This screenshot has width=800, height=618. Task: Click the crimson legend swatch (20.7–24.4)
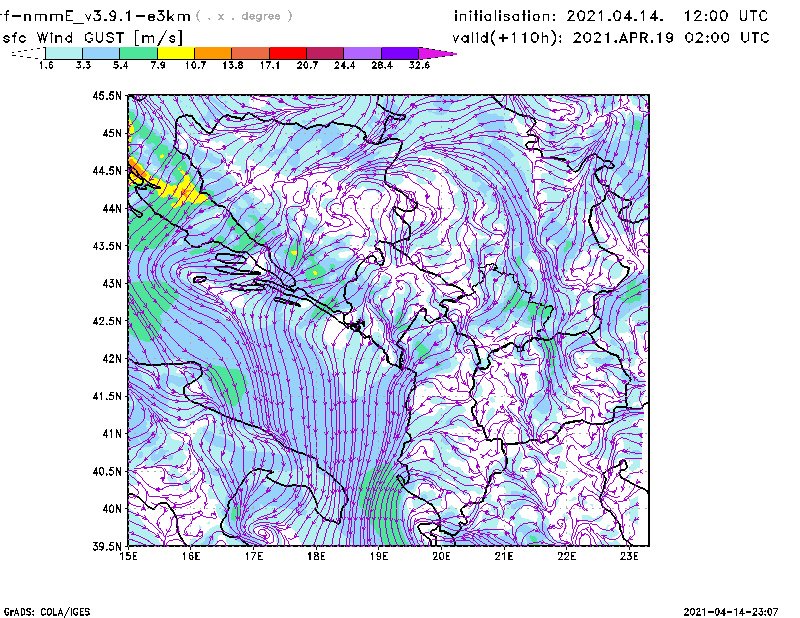325,53
